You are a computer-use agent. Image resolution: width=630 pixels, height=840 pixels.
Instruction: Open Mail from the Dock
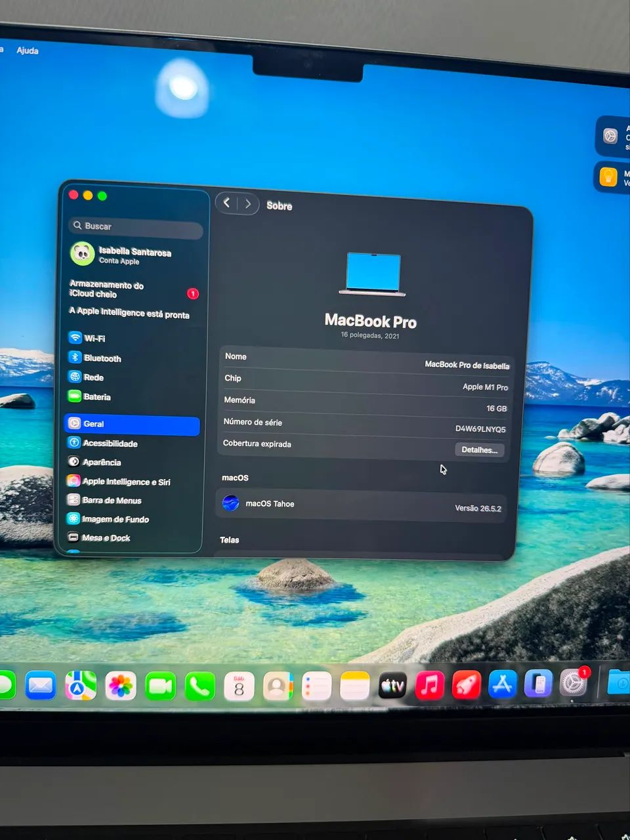pos(41,686)
